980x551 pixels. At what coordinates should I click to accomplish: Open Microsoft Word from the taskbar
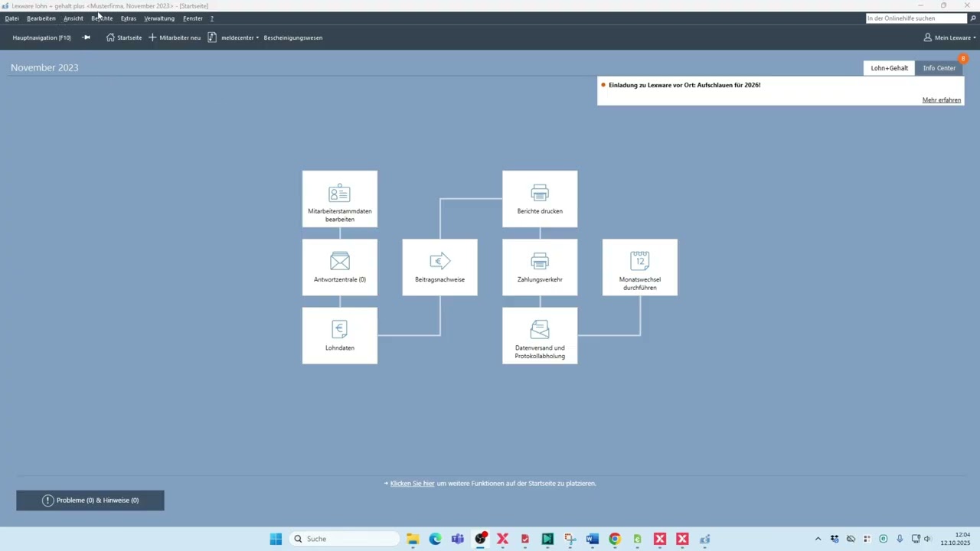coord(593,539)
